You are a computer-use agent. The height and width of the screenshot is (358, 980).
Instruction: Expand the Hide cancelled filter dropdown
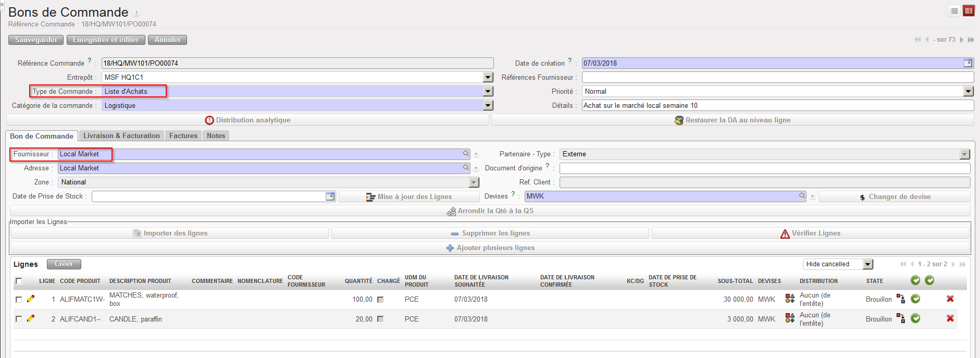867,264
